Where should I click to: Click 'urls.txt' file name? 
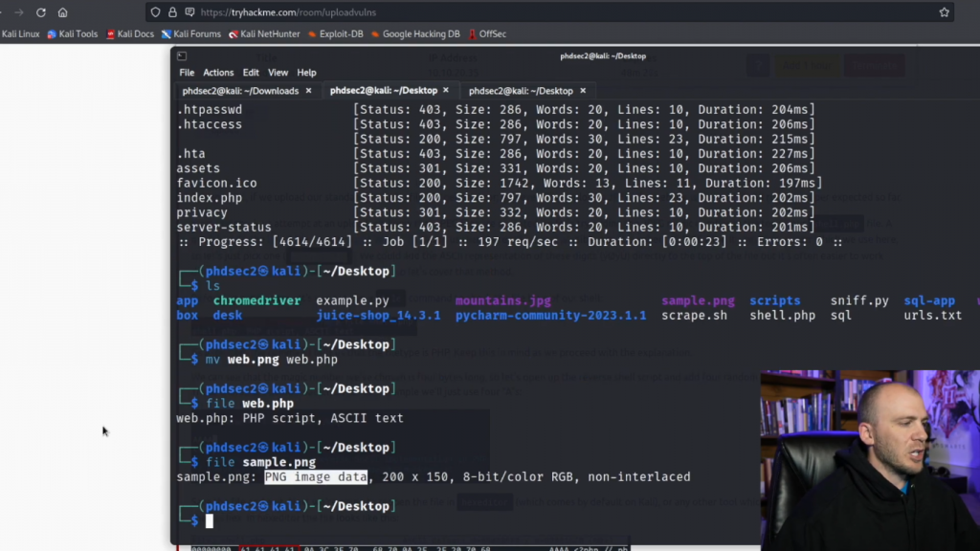932,316
